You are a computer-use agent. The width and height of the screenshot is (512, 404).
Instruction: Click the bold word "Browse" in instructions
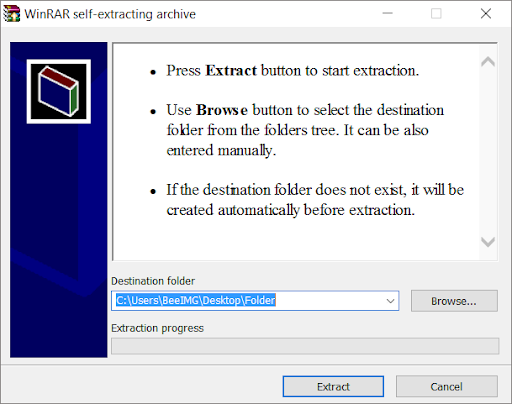(222, 110)
